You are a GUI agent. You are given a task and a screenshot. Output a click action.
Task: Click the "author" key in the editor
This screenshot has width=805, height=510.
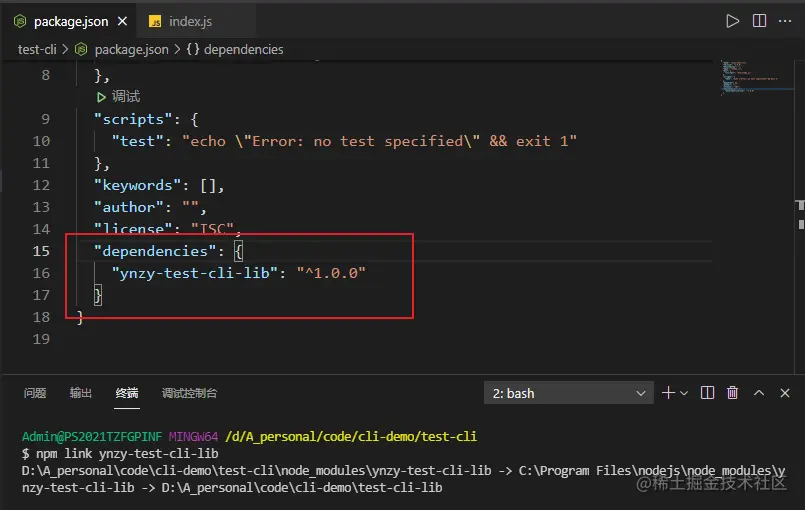pos(128,207)
